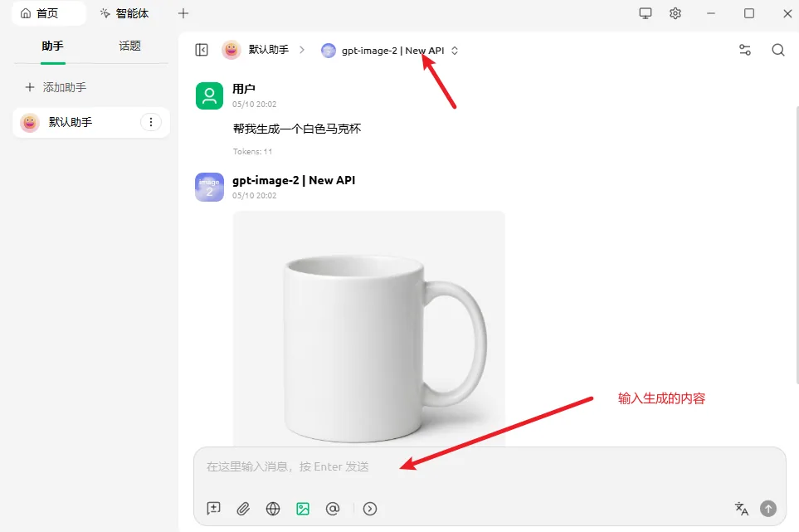
Task: Select 默认助手 in the assistant list
Action: (90, 122)
